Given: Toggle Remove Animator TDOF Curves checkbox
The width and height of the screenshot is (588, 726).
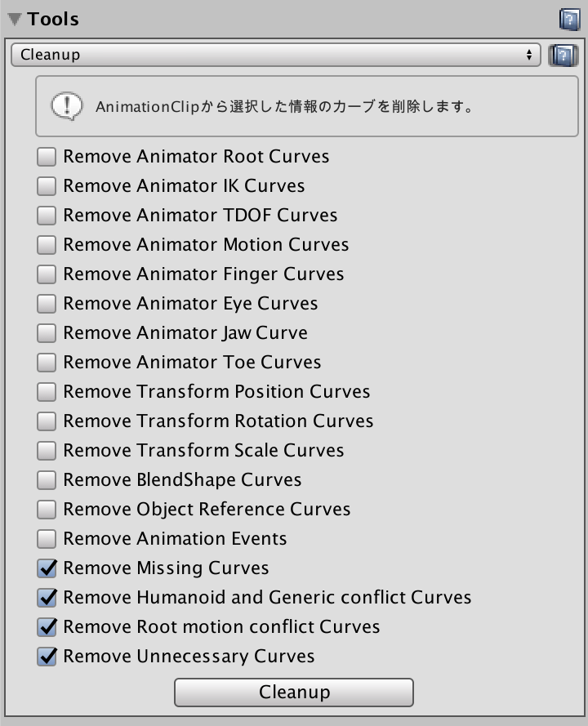Looking at the screenshot, I should tap(47, 216).
